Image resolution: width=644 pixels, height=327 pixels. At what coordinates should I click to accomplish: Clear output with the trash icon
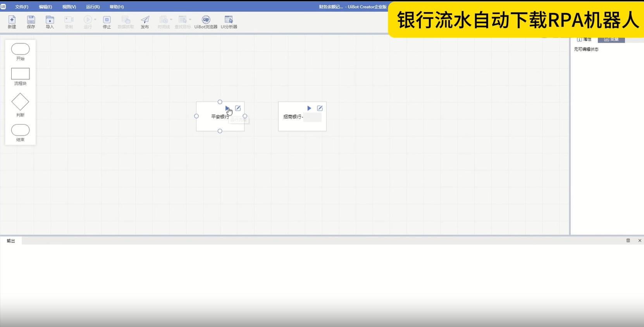(x=628, y=241)
